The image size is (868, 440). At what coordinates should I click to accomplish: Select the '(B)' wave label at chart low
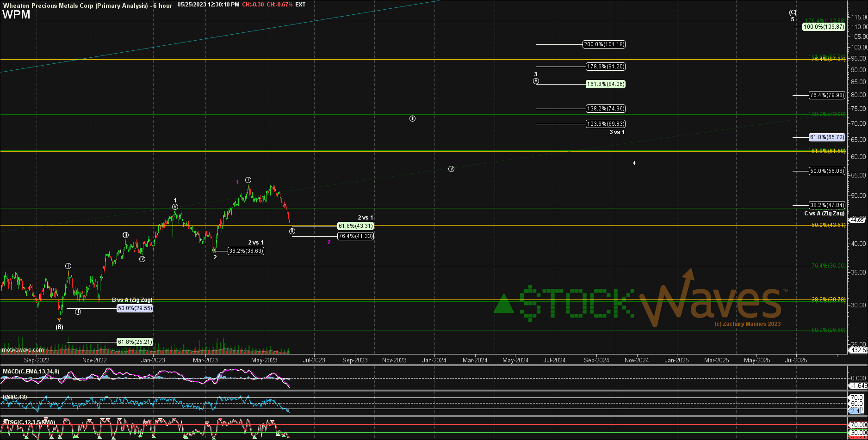tap(59, 327)
